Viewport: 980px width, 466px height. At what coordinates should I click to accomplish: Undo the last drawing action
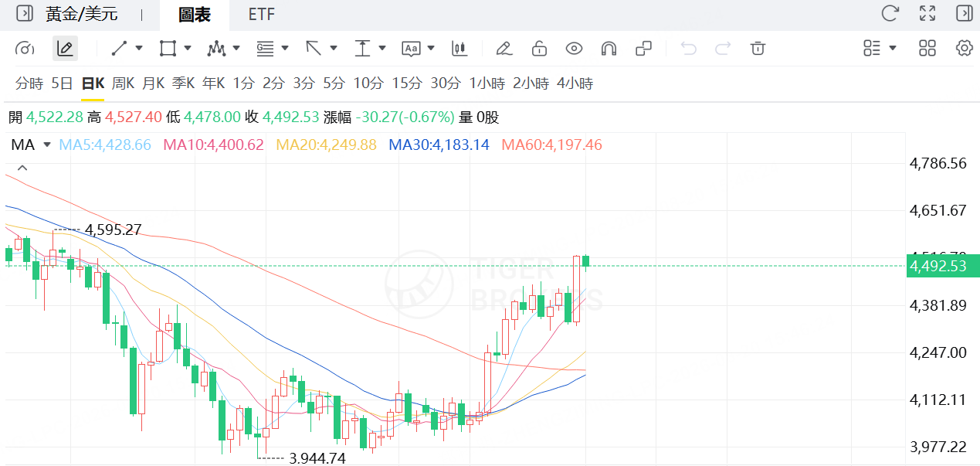(688, 49)
